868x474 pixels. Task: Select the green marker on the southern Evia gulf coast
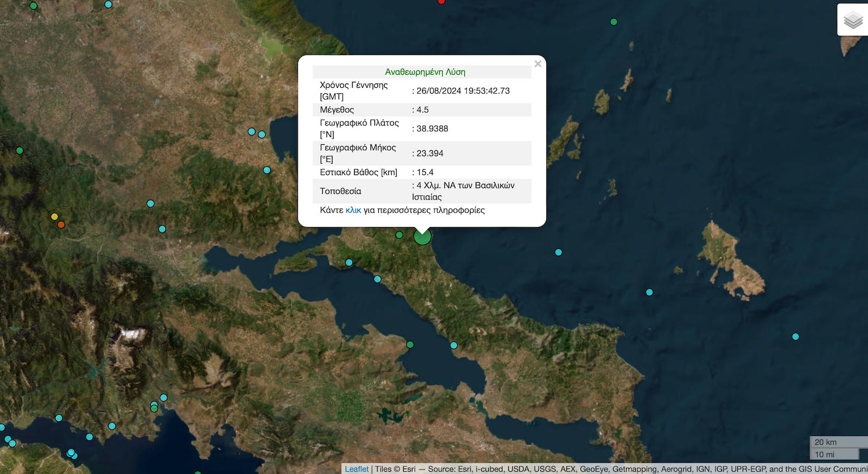410,344
